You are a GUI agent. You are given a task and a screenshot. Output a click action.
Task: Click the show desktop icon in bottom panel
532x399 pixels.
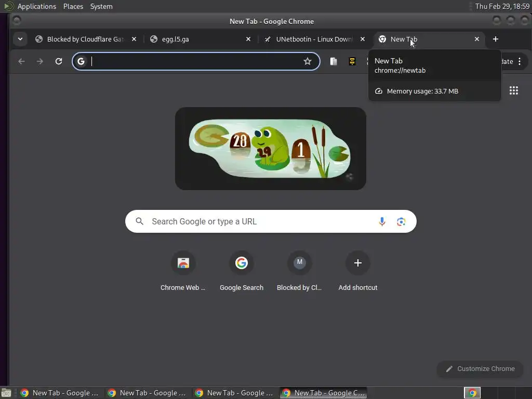(6, 393)
